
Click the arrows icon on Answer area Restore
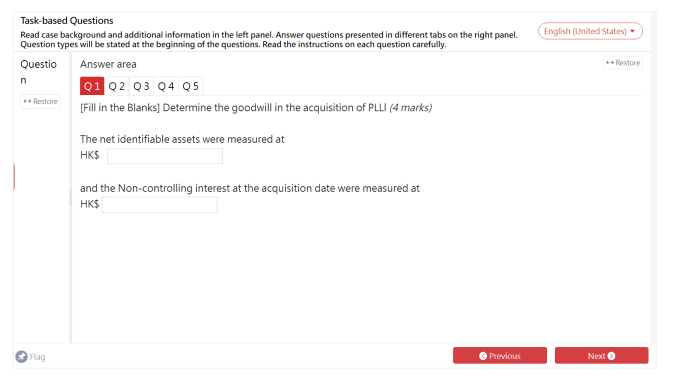point(610,63)
